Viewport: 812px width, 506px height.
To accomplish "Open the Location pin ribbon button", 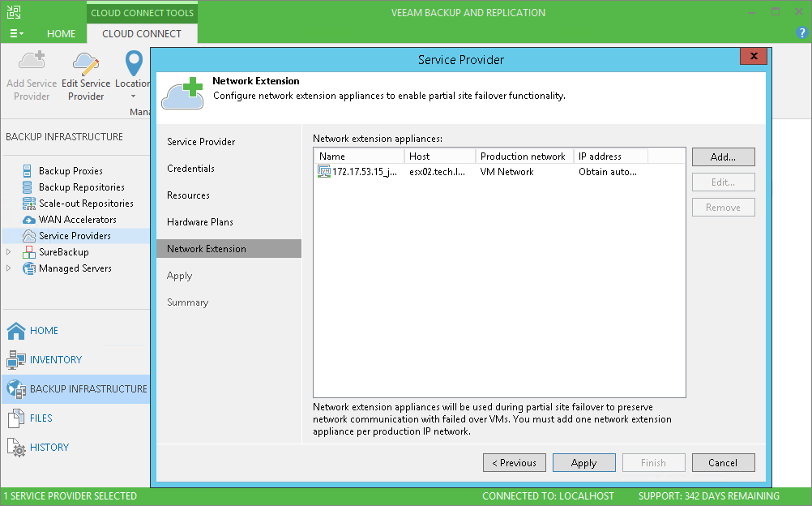I will coord(134,63).
